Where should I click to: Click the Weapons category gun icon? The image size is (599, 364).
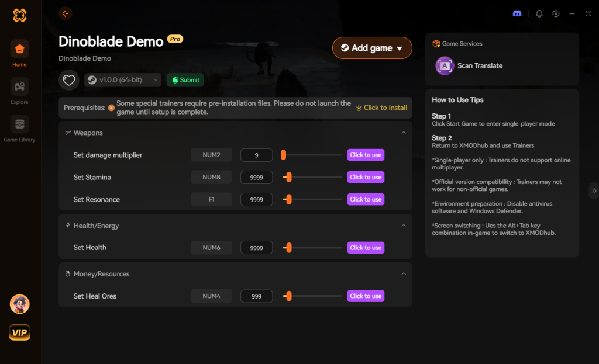point(68,133)
